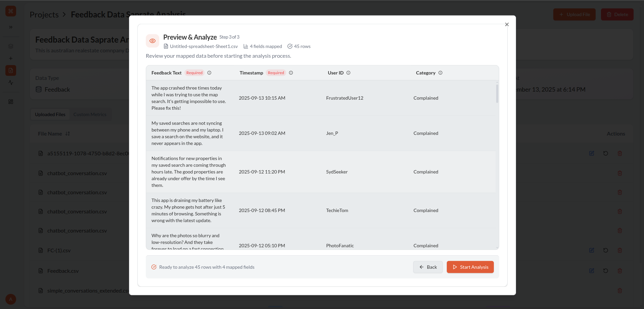Go back with the Back button

point(428,267)
